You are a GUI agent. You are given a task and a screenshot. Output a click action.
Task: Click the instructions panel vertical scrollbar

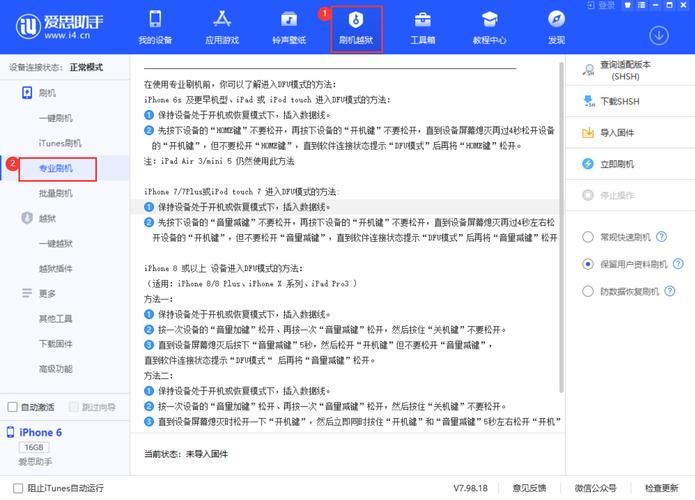point(561,227)
